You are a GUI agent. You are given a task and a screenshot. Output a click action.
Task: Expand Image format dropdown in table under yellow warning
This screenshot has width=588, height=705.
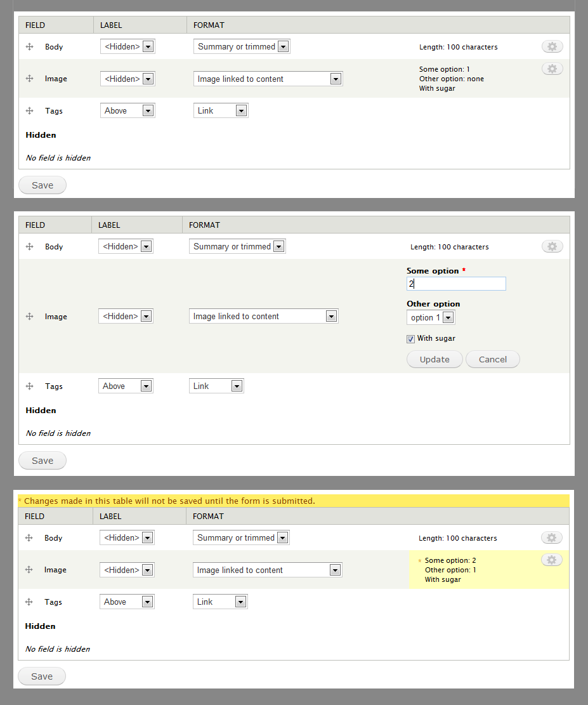pyautogui.click(x=267, y=570)
